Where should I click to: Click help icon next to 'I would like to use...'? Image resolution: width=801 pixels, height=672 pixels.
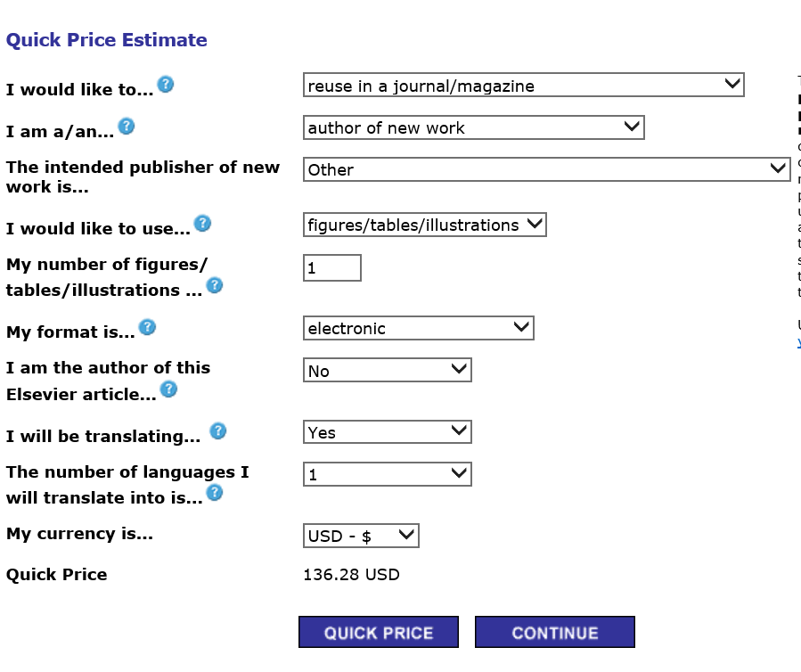[x=202, y=224]
